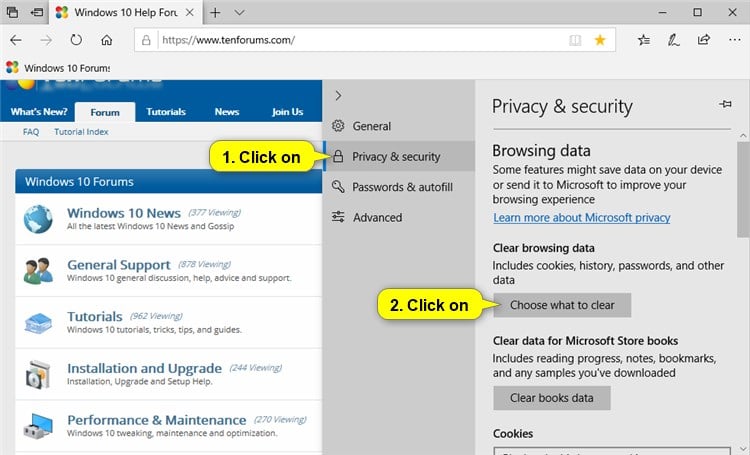Refresh the page
This screenshot has height=455, width=750.
(x=76, y=40)
